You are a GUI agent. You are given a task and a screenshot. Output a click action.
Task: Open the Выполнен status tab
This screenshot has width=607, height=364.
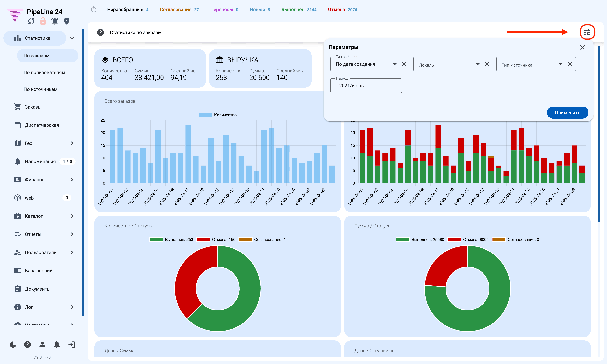coord(299,10)
